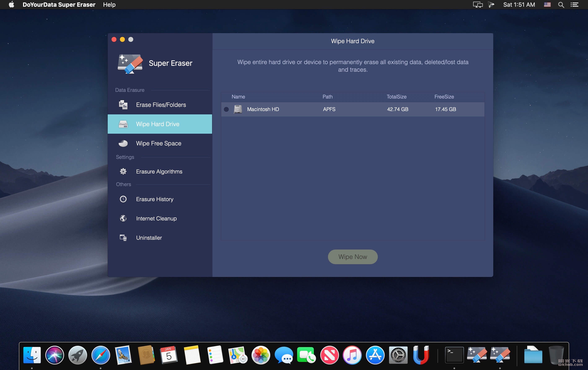The height and width of the screenshot is (370, 588).
Task: Click the FreeSize column header
Action: (444, 97)
